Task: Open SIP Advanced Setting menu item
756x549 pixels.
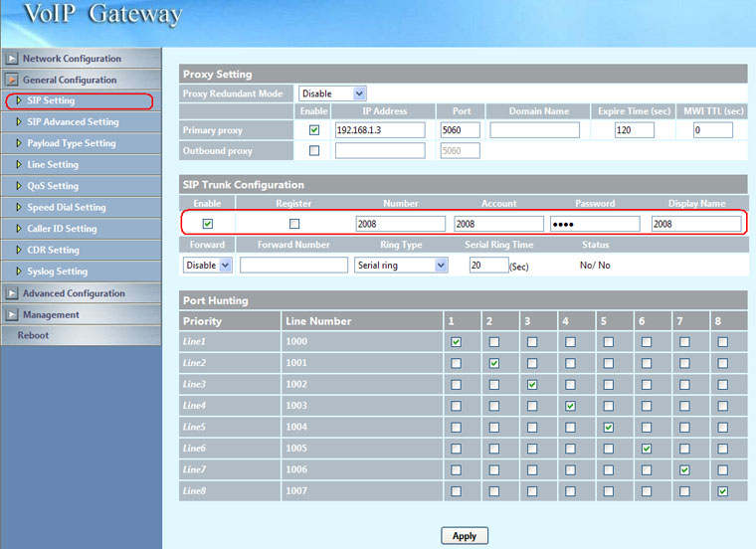Action: (x=73, y=122)
